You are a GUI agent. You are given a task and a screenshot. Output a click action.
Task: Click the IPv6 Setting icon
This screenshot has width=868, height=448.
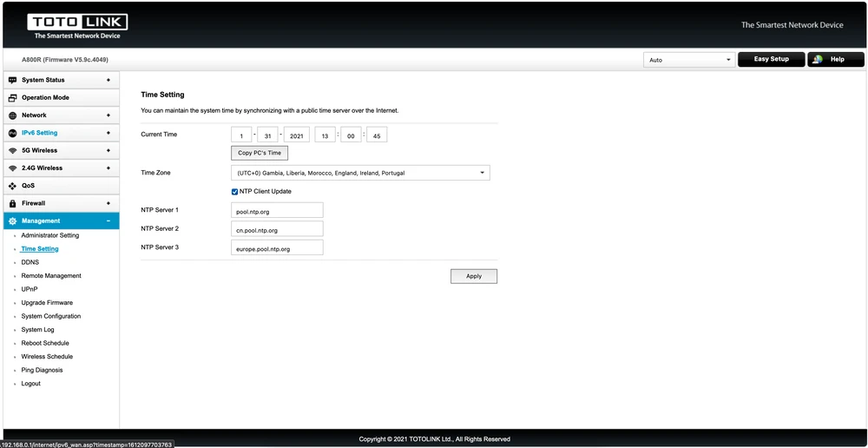[12, 133]
